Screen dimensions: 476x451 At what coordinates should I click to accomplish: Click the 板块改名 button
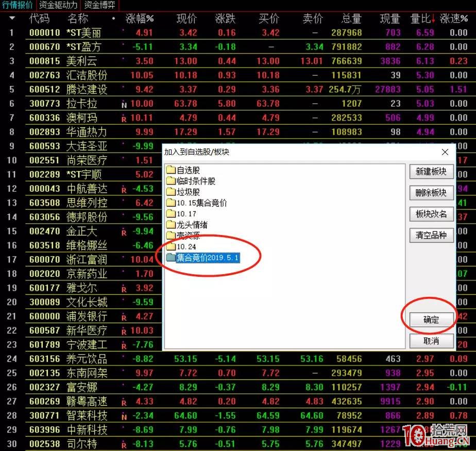click(x=431, y=214)
